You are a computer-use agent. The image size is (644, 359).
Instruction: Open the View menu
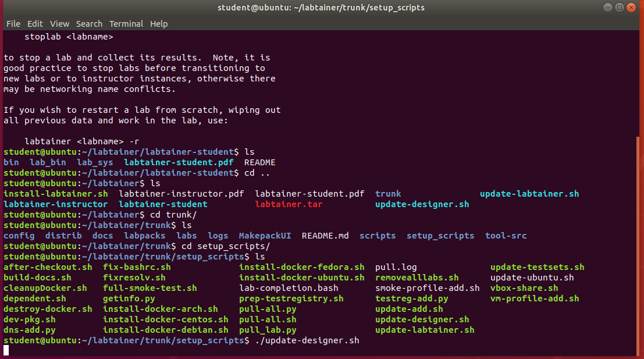[59, 24]
